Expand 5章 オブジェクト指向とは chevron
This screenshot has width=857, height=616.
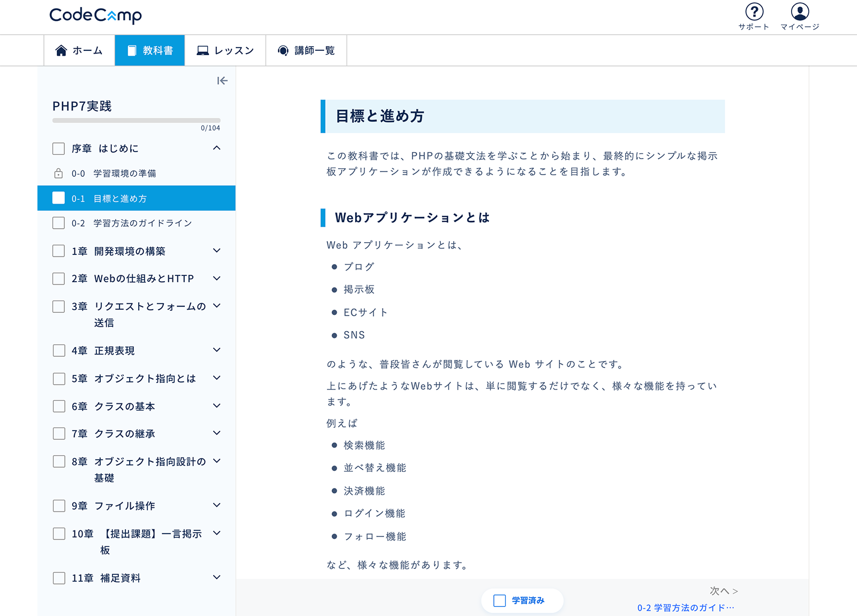217,378
